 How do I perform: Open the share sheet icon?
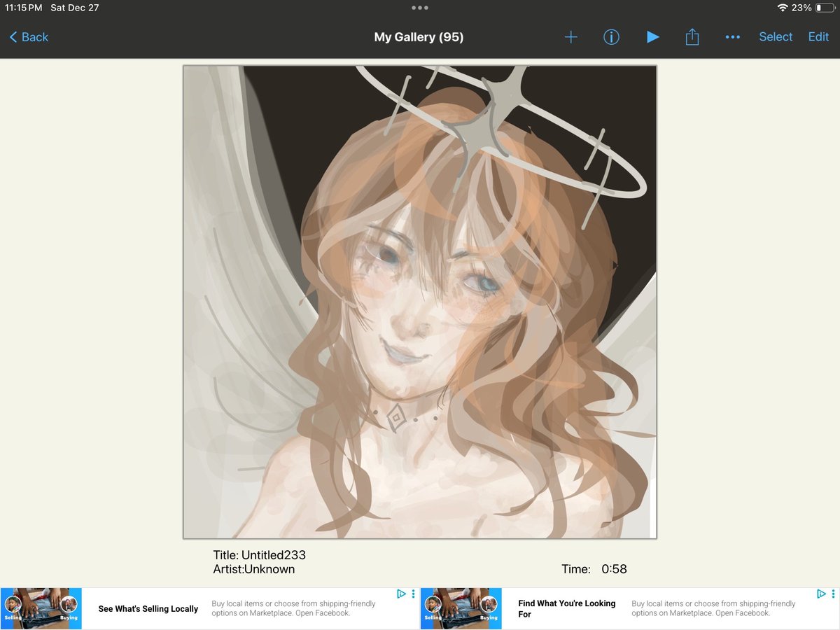pos(692,36)
